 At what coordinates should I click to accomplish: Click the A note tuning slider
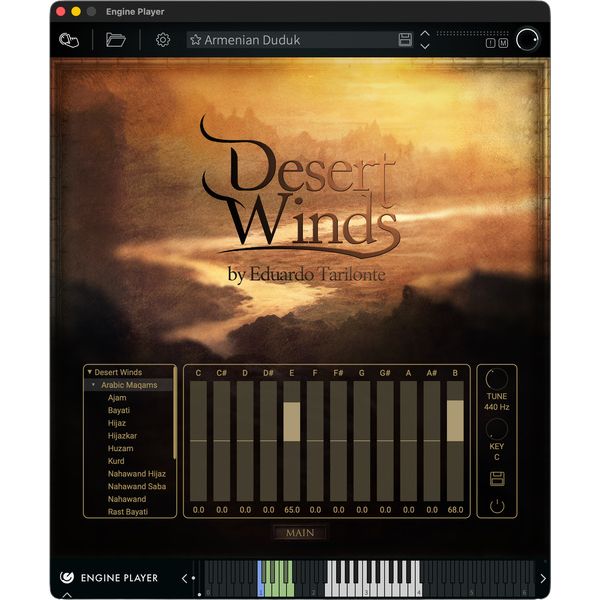coord(408,441)
